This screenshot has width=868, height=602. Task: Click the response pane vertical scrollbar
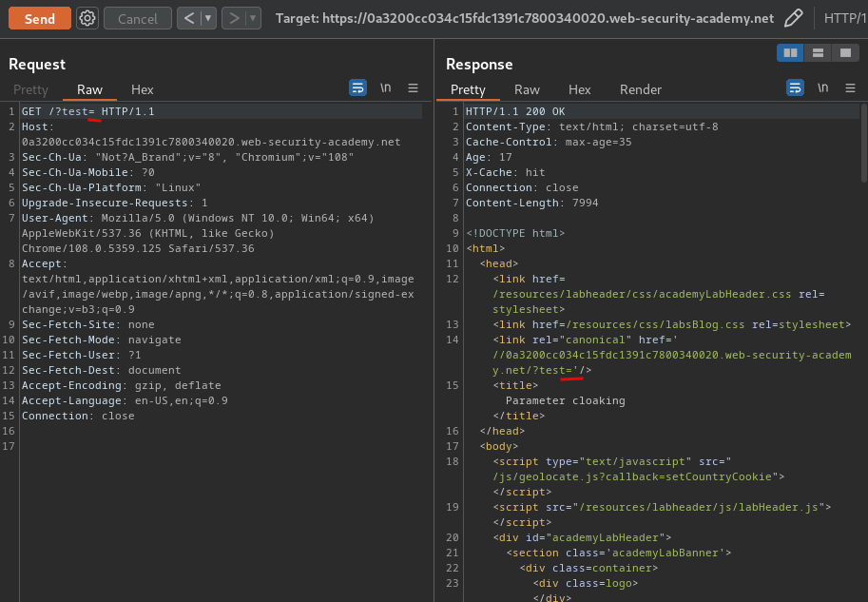tap(863, 143)
